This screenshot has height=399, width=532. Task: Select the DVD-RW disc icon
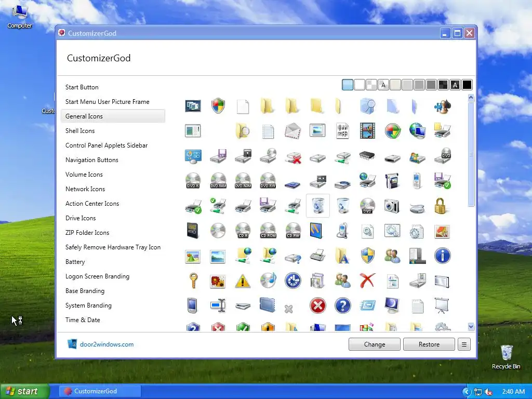tap(268, 180)
